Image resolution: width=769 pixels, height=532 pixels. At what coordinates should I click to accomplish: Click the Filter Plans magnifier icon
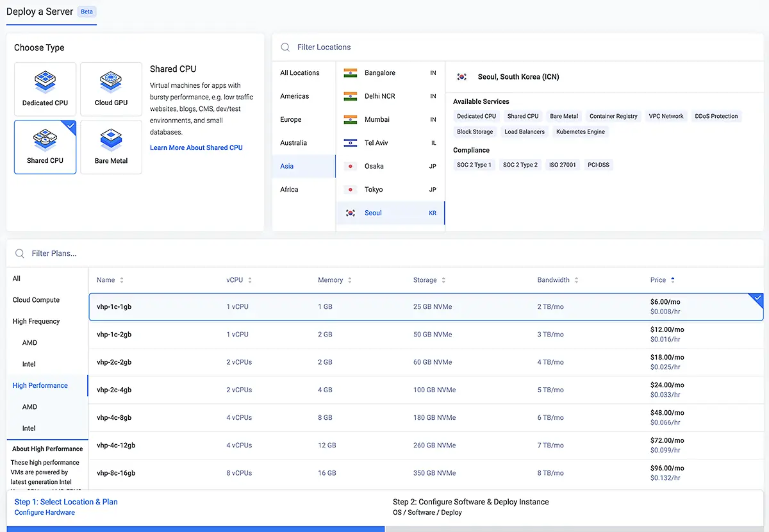20,254
